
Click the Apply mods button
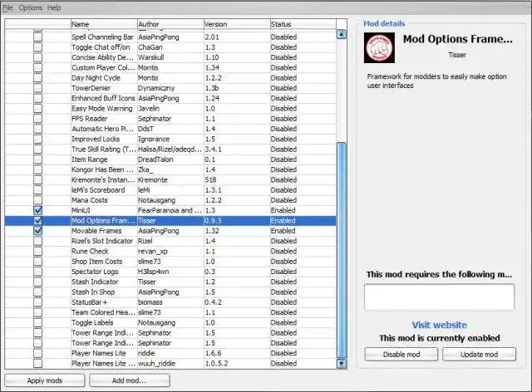[x=45, y=380]
